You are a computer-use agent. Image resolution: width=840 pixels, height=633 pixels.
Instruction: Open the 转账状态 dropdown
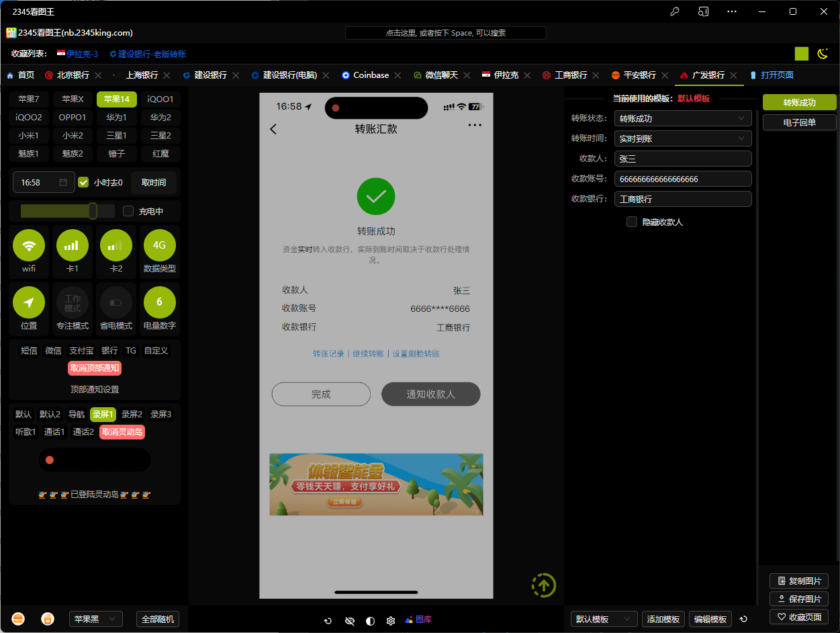tap(682, 118)
